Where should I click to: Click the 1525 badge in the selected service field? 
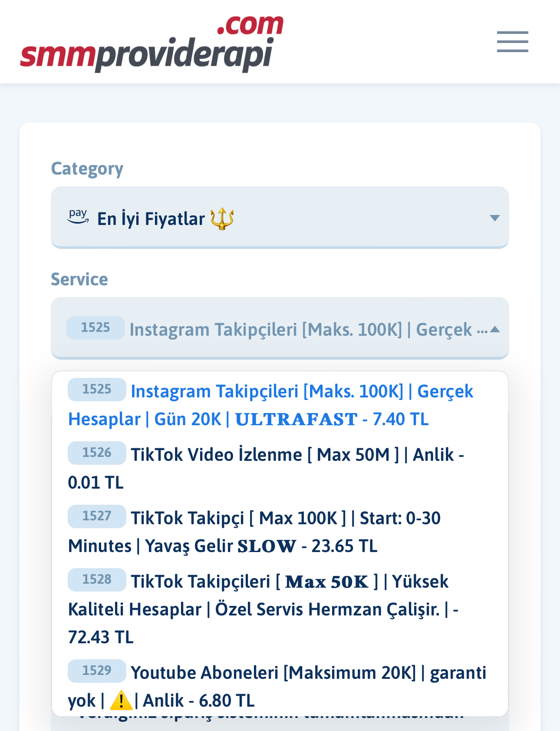click(x=96, y=327)
